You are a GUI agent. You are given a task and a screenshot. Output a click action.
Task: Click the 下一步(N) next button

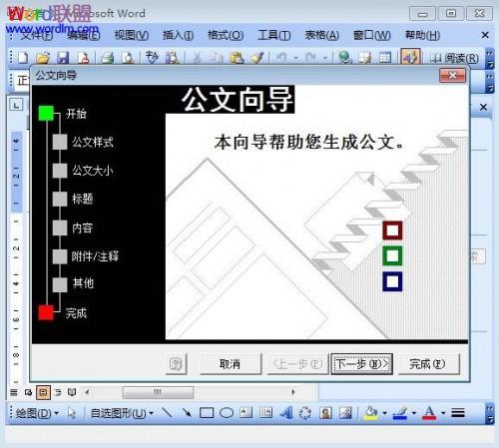point(362,364)
